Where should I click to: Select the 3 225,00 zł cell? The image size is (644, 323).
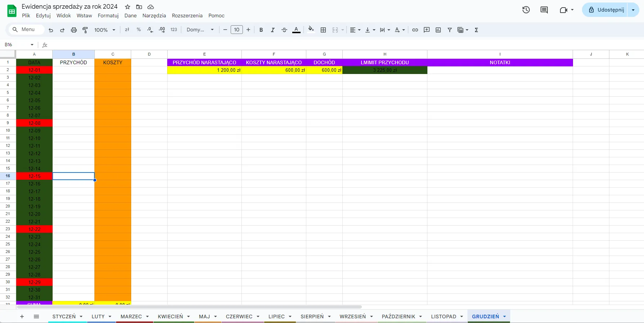tap(385, 70)
